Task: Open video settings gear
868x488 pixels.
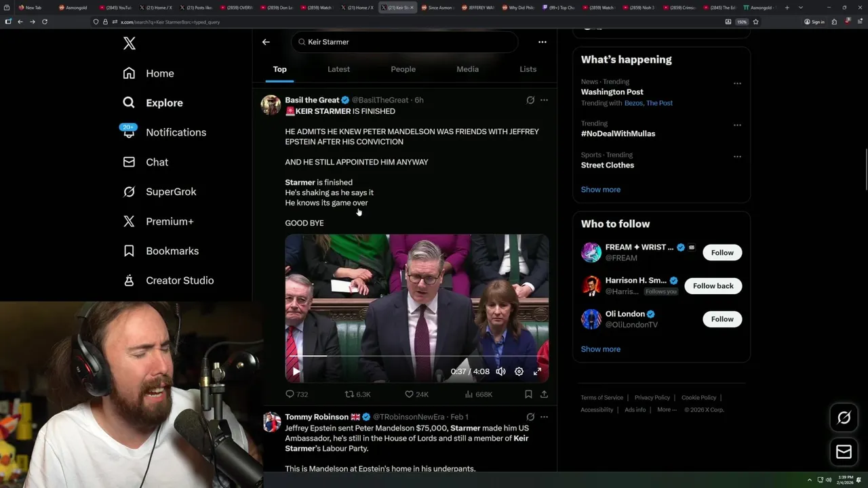Action: (x=519, y=371)
